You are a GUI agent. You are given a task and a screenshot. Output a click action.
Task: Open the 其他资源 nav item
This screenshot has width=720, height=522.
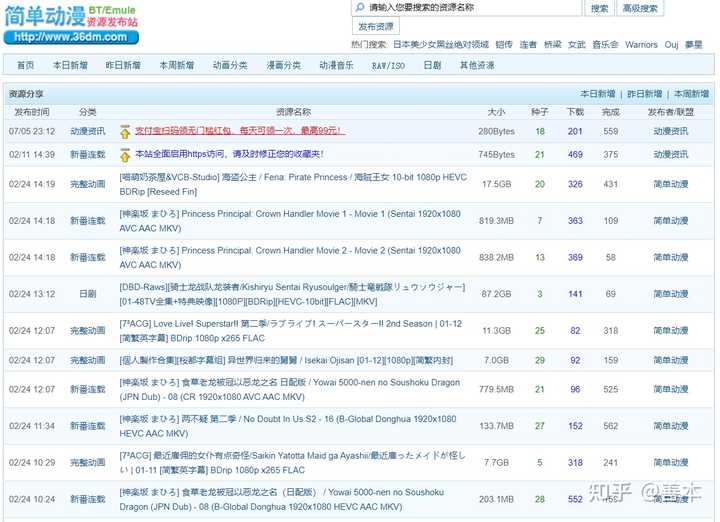pyautogui.click(x=477, y=65)
